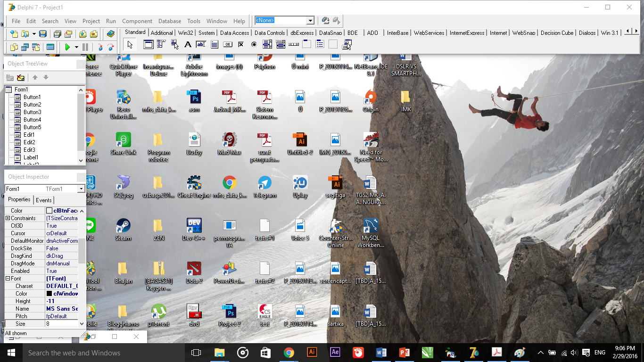This screenshot has height=362, width=644.
Task: Click the Windows Start button
Action: 11,353
